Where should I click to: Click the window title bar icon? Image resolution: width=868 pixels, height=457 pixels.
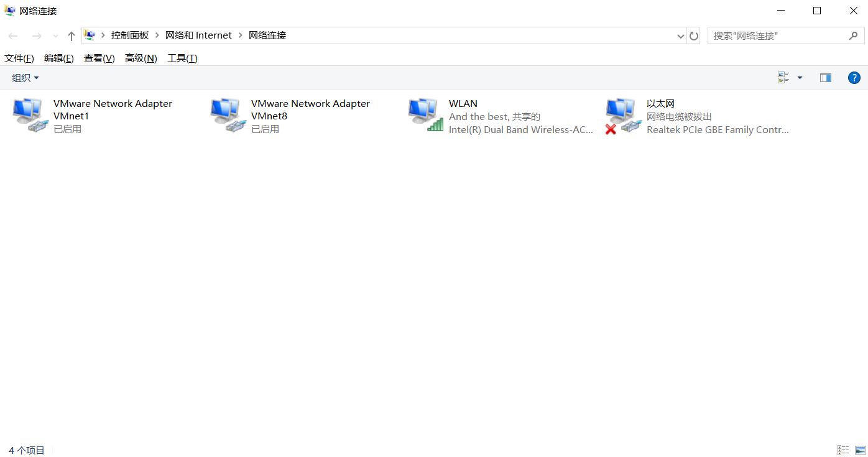pos(10,11)
